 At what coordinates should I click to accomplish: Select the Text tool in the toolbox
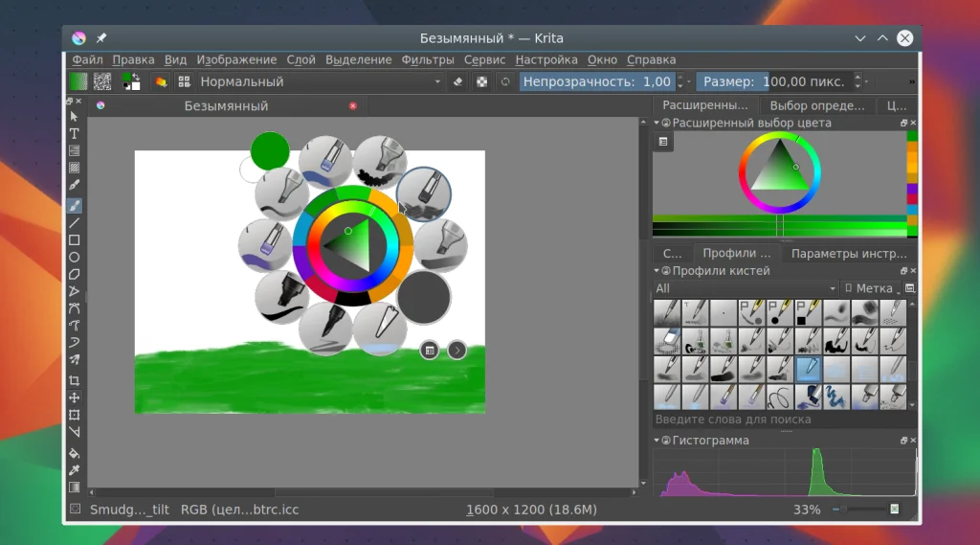(74, 133)
